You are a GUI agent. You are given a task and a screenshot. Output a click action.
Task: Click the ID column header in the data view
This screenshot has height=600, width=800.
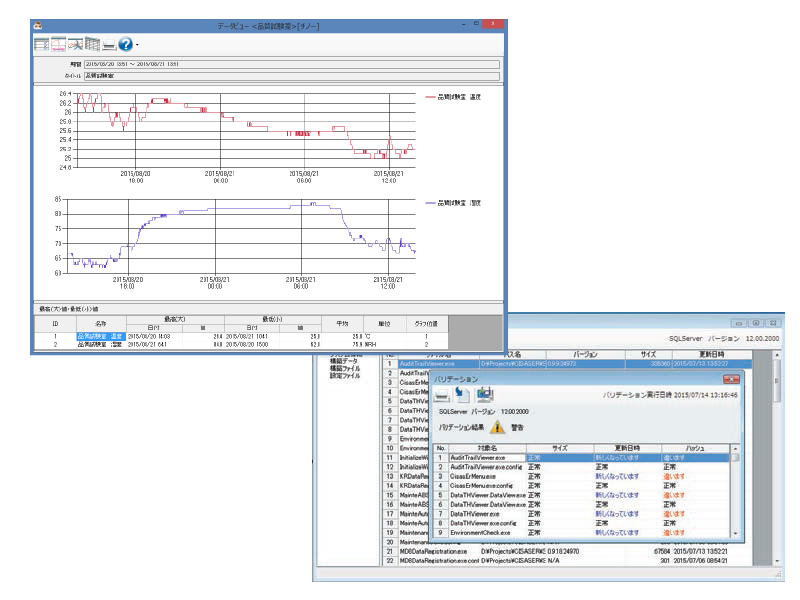pos(55,323)
